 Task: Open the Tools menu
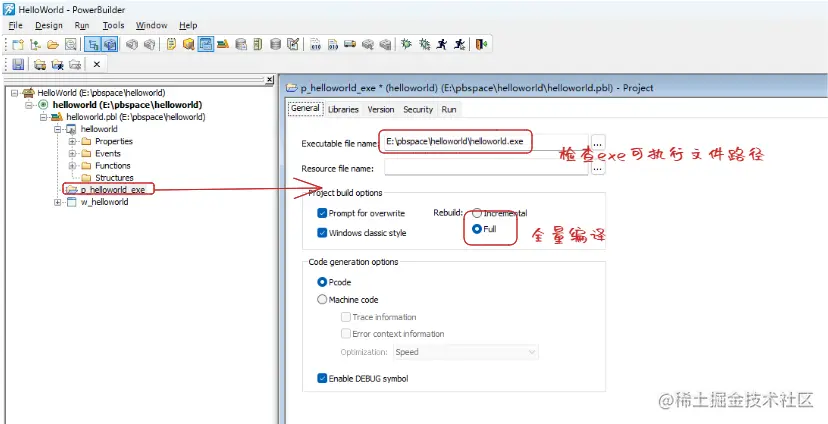tap(113, 25)
